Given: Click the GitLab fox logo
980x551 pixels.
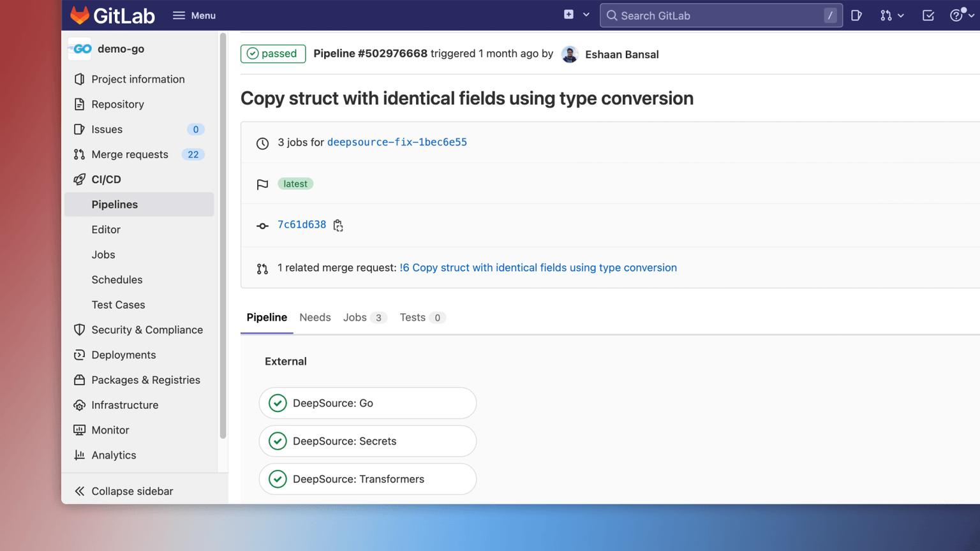Looking at the screenshot, I should pos(80,15).
